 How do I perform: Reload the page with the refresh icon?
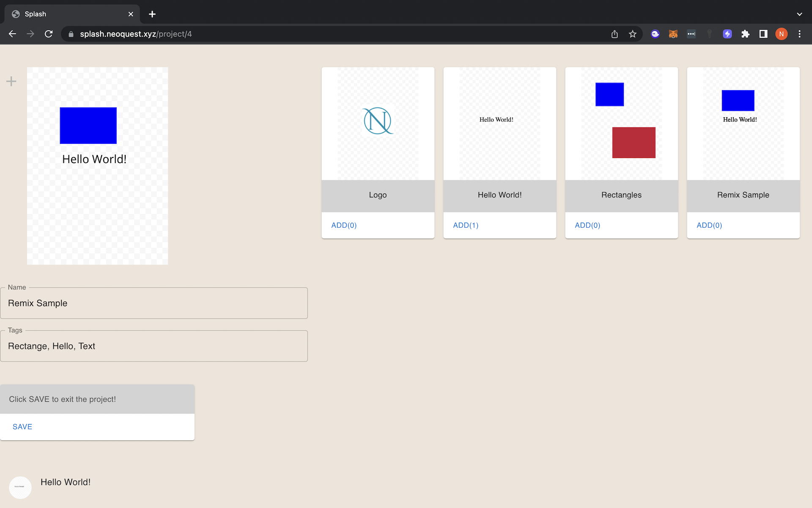(49, 34)
